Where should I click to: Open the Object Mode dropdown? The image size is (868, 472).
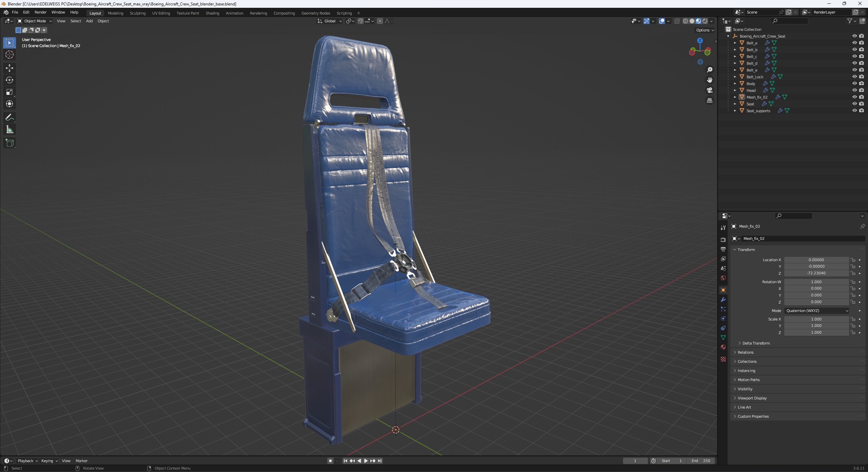(x=34, y=21)
